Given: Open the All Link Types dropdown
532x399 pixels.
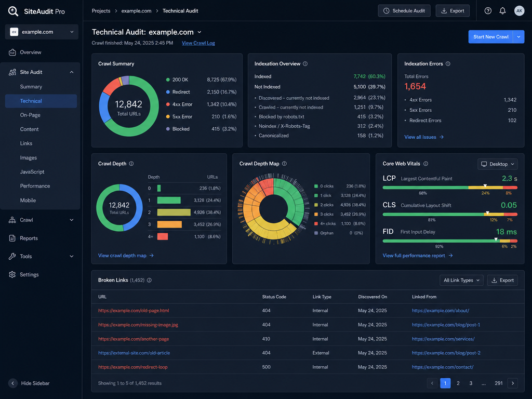Looking at the screenshot, I should pos(461,280).
